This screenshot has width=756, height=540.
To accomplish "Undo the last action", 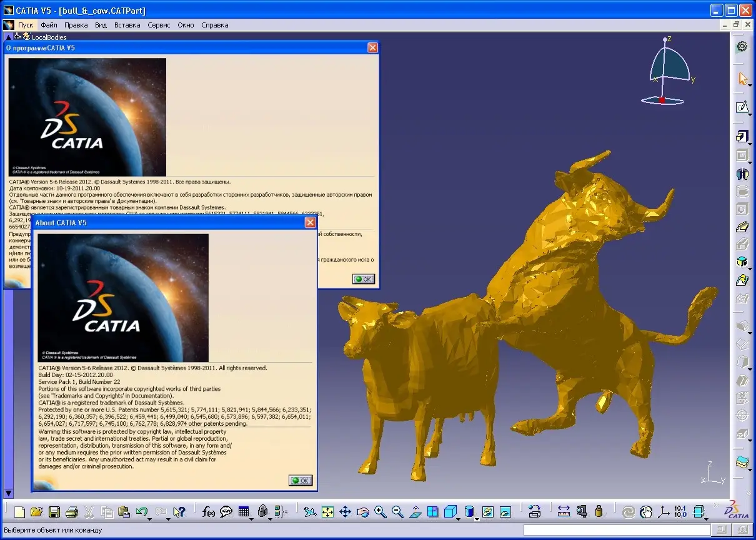I will [x=141, y=513].
